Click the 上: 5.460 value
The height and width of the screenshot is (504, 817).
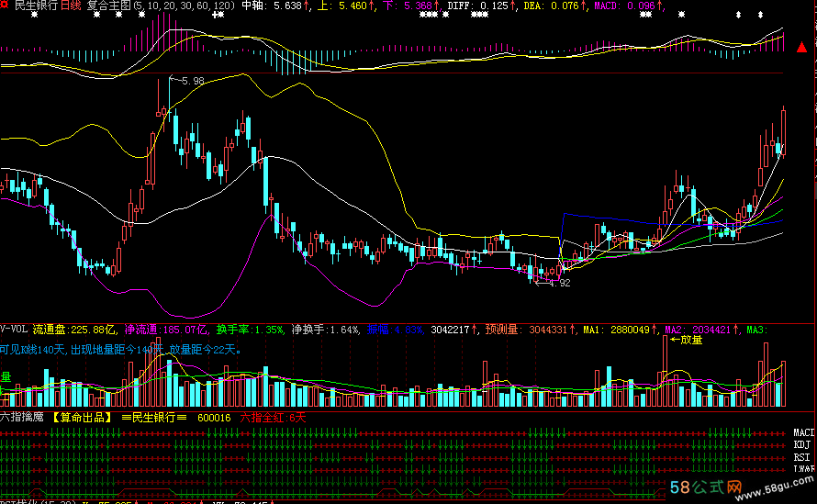point(345,6)
